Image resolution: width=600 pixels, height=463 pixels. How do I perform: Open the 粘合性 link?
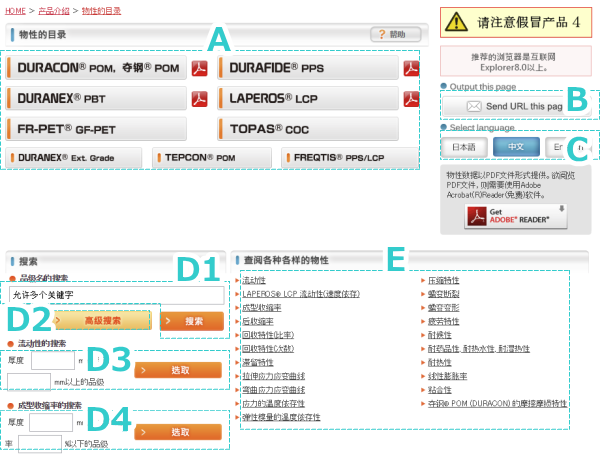(x=440, y=390)
